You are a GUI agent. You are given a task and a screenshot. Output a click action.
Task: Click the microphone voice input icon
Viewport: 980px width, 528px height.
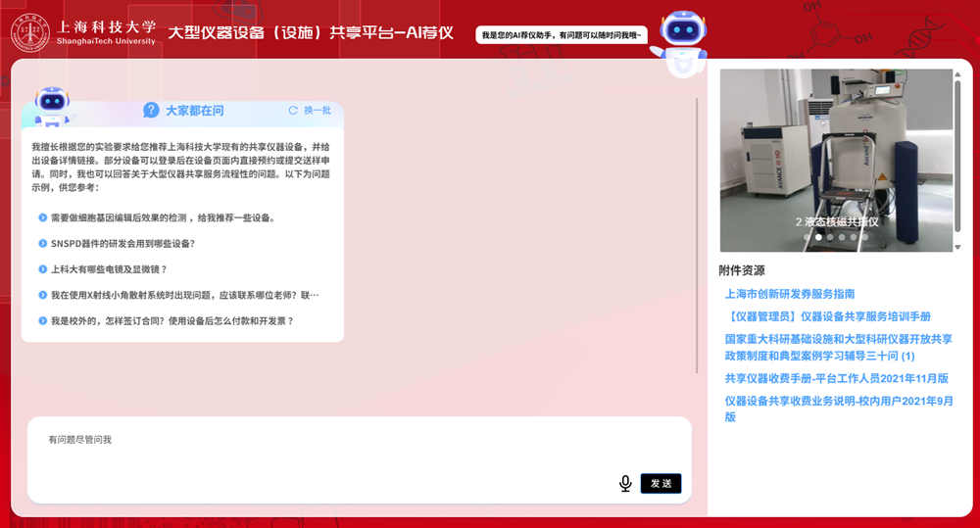pyautogui.click(x=625, y=483)
